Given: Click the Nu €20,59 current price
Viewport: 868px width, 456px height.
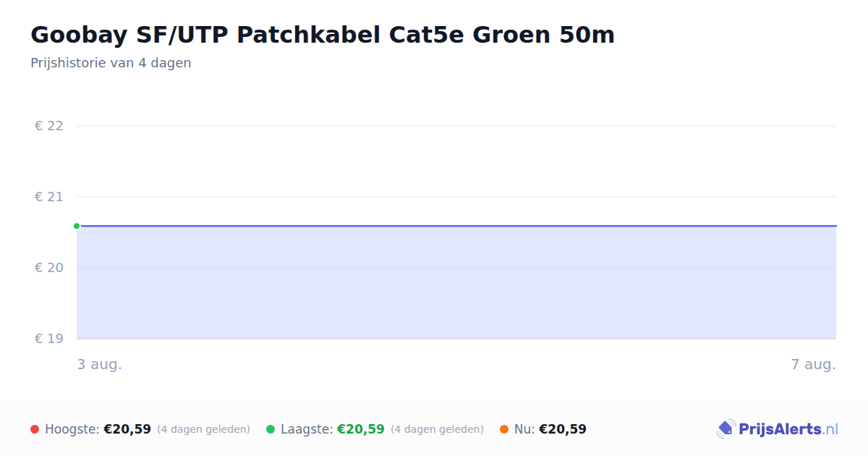Looking at the screenshot, I should click(x=563, y=429).
